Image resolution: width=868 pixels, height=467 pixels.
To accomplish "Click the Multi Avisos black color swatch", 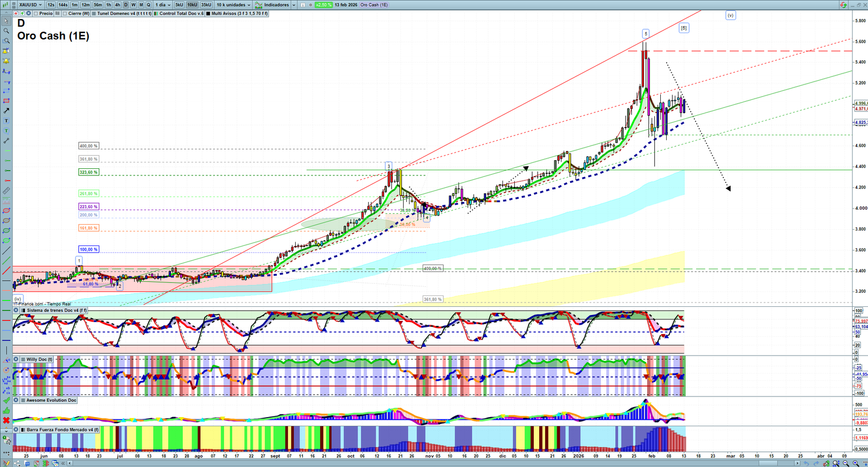I will click(208, 14).
